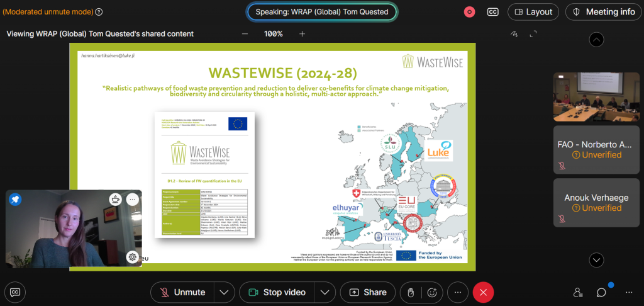Screen dimensions: 644x306
Task: Click the annotate icon above shared content
Action: (514, 34)
